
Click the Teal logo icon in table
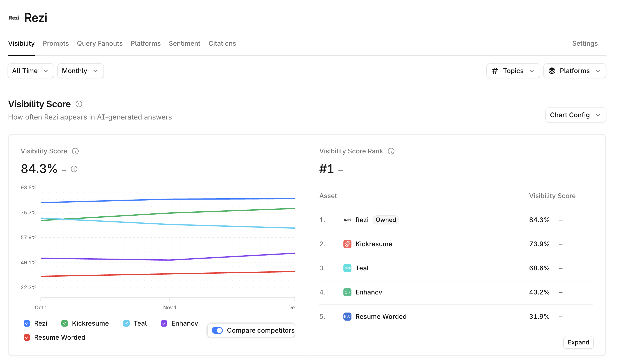coord(347,268)
